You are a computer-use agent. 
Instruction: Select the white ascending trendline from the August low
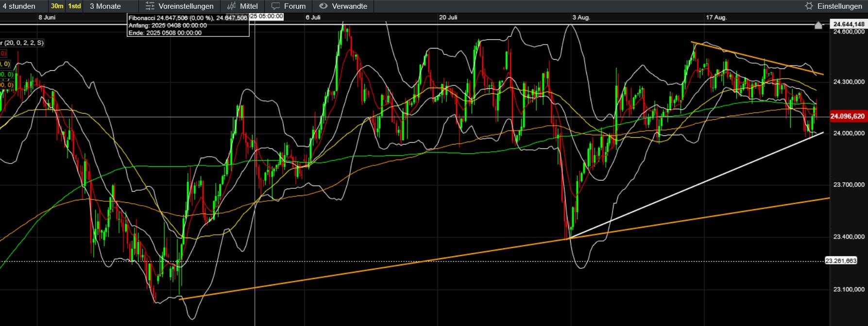pos(697,185)
